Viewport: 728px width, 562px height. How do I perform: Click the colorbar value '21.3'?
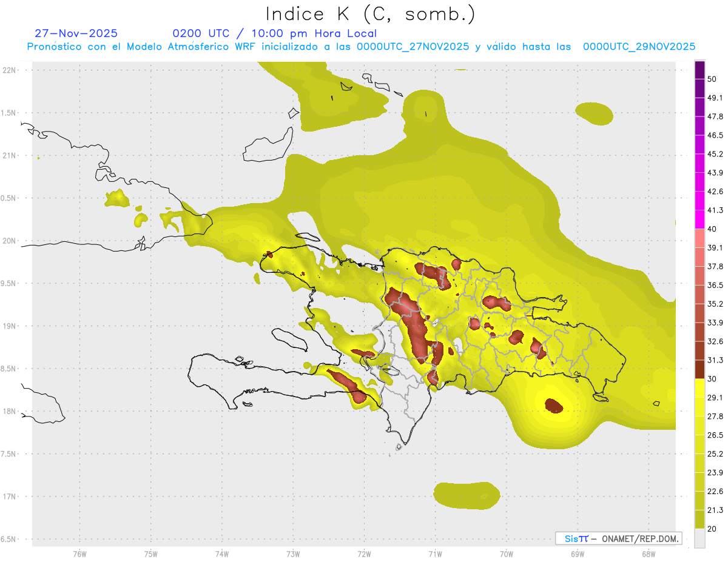coord(715,510)
